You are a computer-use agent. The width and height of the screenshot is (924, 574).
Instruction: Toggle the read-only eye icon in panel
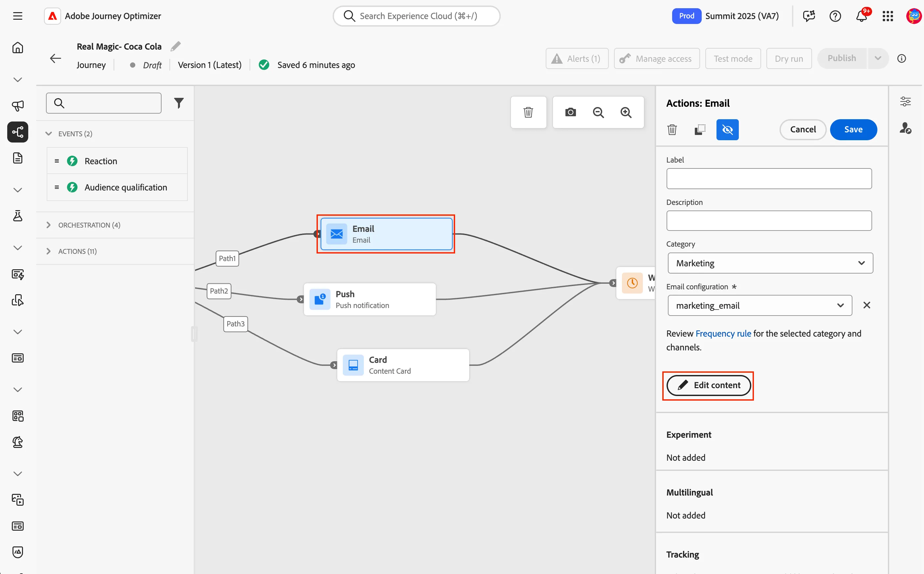click(727, 130)
